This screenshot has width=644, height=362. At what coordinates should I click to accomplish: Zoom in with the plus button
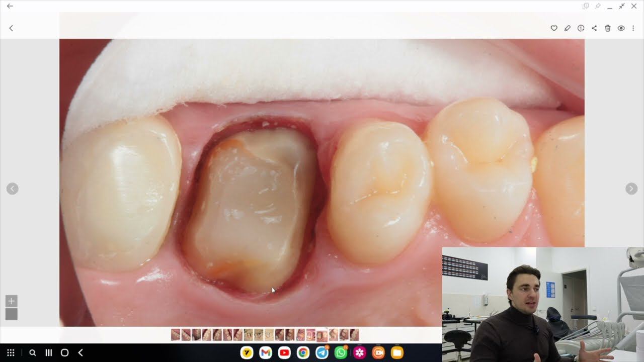[x=11, y=301]
